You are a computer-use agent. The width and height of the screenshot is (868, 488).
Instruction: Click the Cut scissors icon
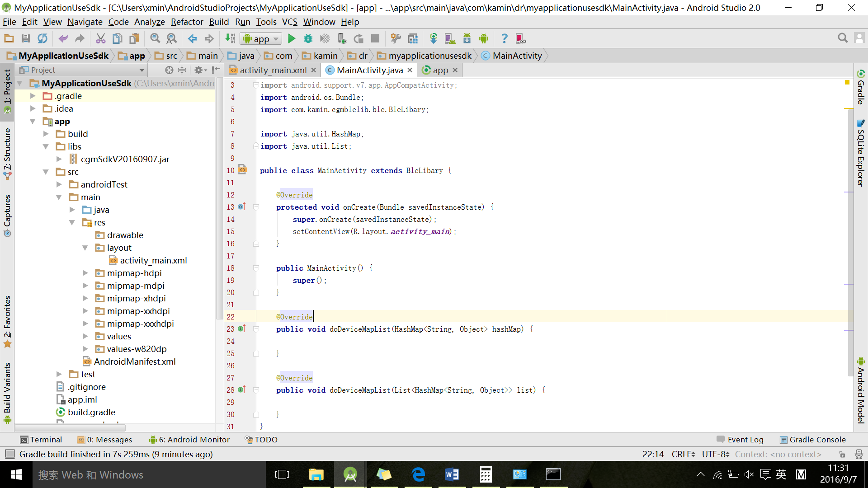point(100,39)
